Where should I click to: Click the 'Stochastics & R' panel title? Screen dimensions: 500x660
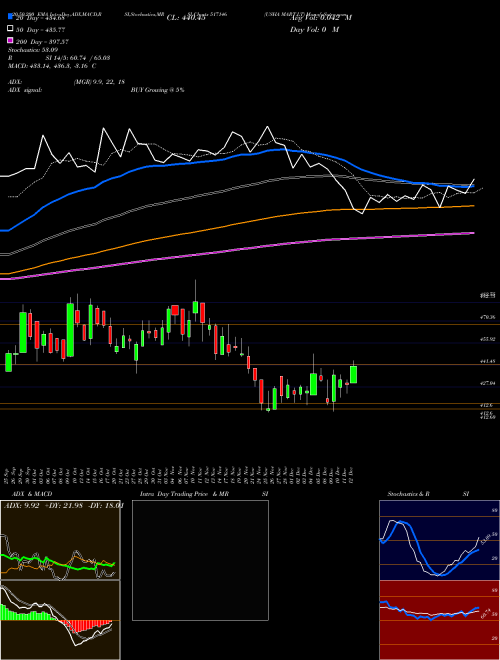point(408,494)
